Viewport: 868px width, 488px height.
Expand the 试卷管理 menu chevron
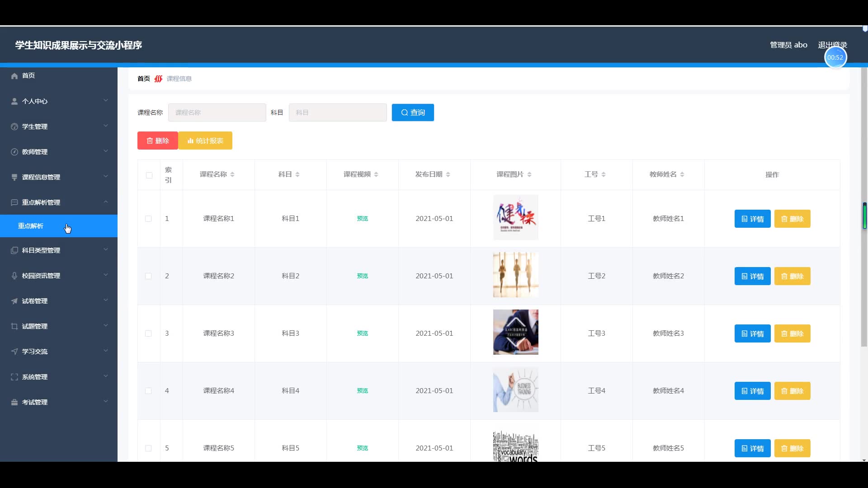click(x=106, y=300)
